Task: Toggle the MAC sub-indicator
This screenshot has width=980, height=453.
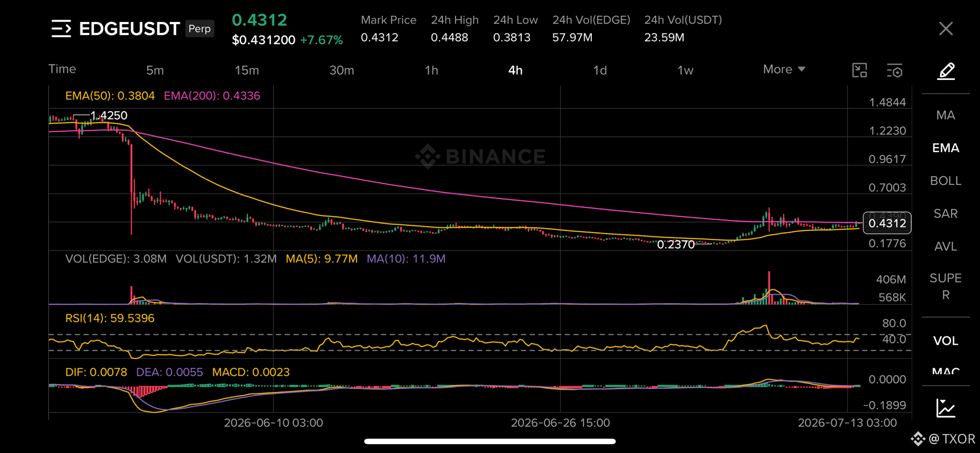Action: coord(946,370)
